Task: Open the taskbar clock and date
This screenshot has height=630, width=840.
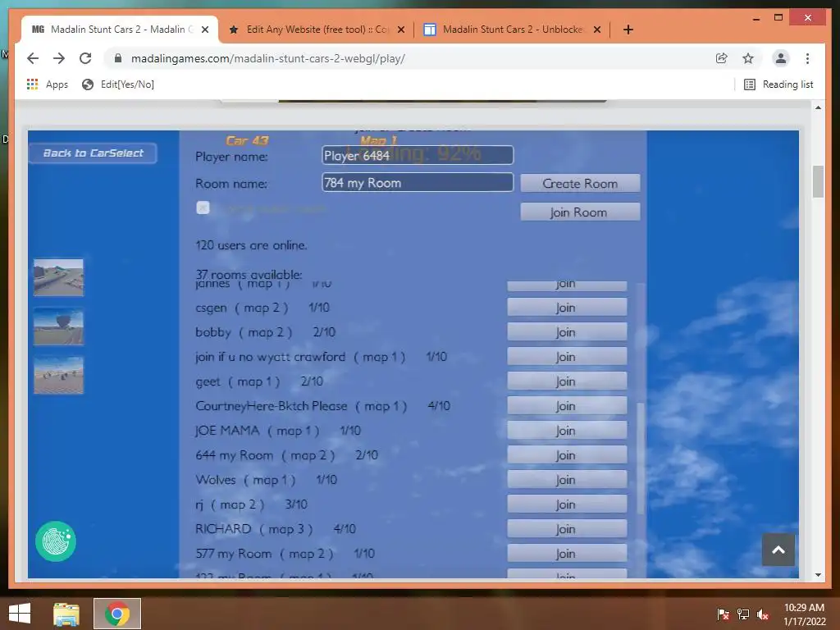Action: (804, 614)
